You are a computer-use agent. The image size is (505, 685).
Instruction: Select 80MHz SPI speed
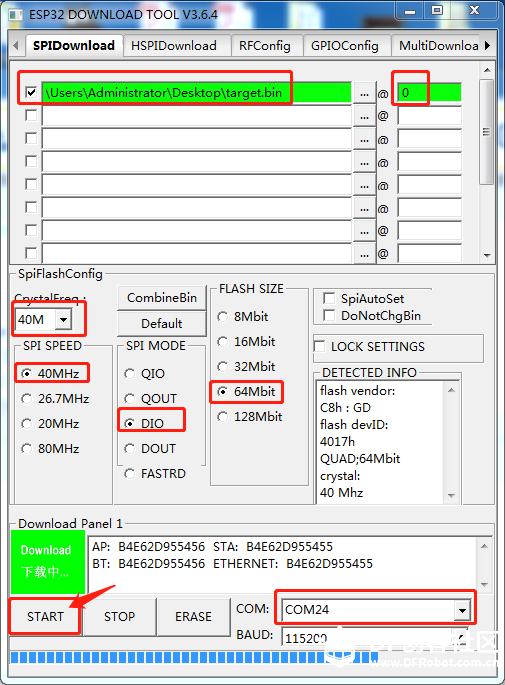coord(51,449)
